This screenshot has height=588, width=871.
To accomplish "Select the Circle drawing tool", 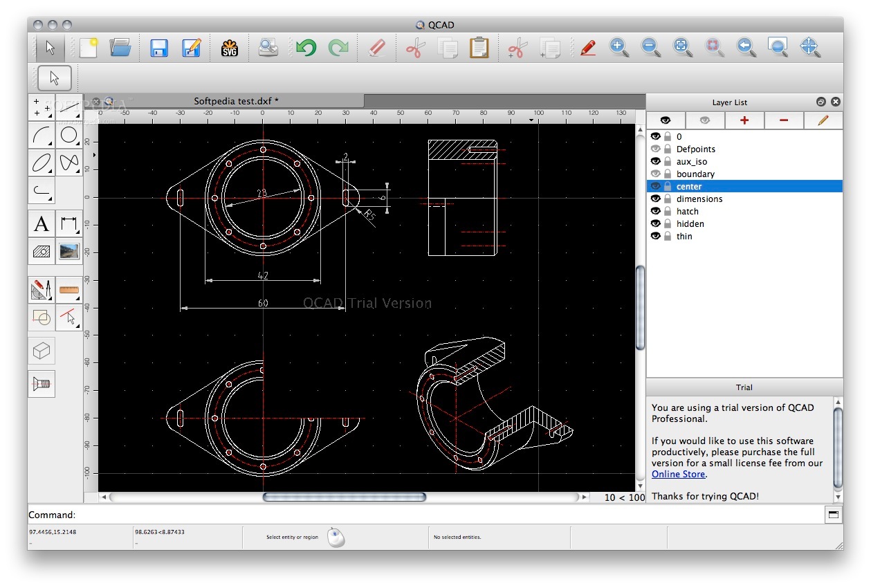I will point(69,135).
